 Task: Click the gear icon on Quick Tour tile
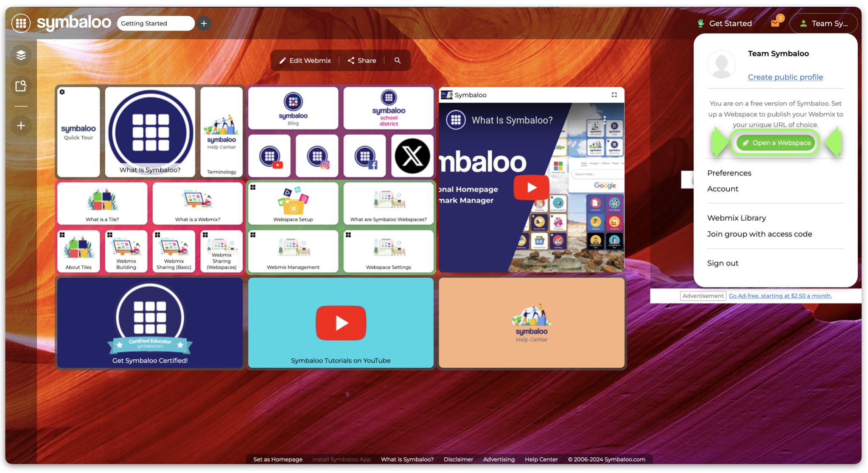(62, 92)
